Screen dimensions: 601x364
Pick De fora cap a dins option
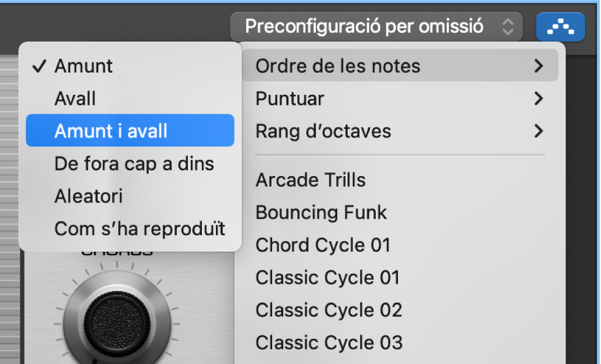[x=133, y=163]
